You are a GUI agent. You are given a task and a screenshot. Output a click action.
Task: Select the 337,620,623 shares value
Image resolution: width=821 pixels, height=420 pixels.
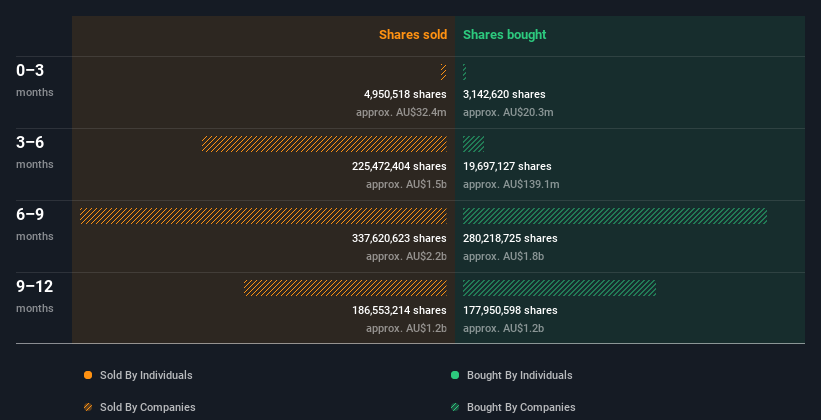point(400,238)
